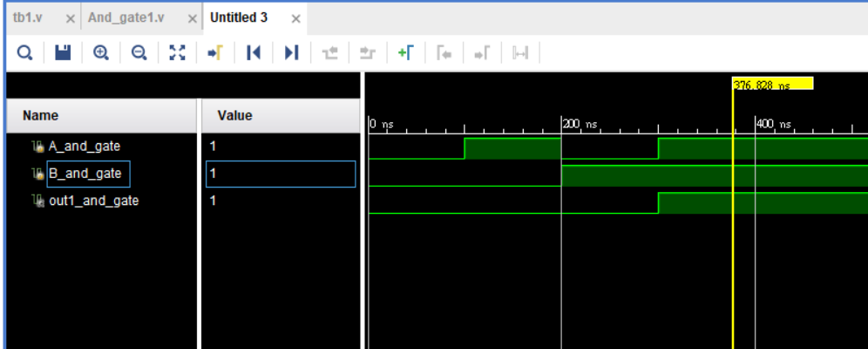
Task: Go to the last time
Action: click(x=292, y=52)
